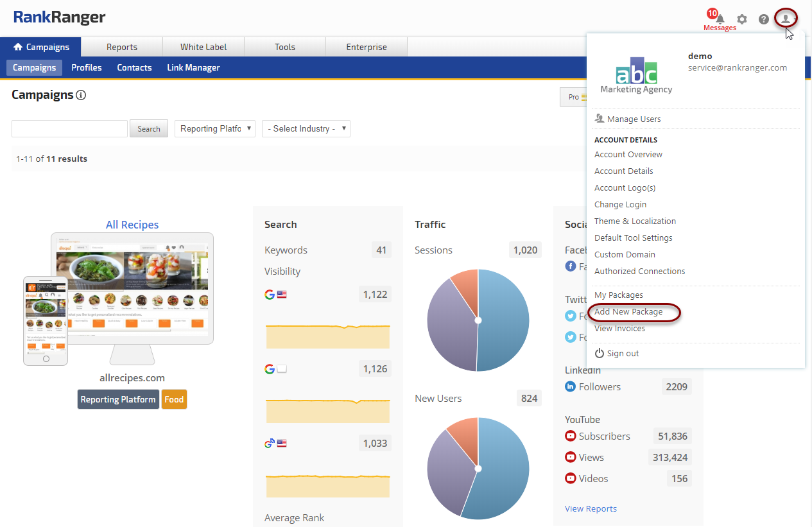This screenshot has width=812, height=527.
Task: Click the Campaigns info icon
Action: point(81,95)
